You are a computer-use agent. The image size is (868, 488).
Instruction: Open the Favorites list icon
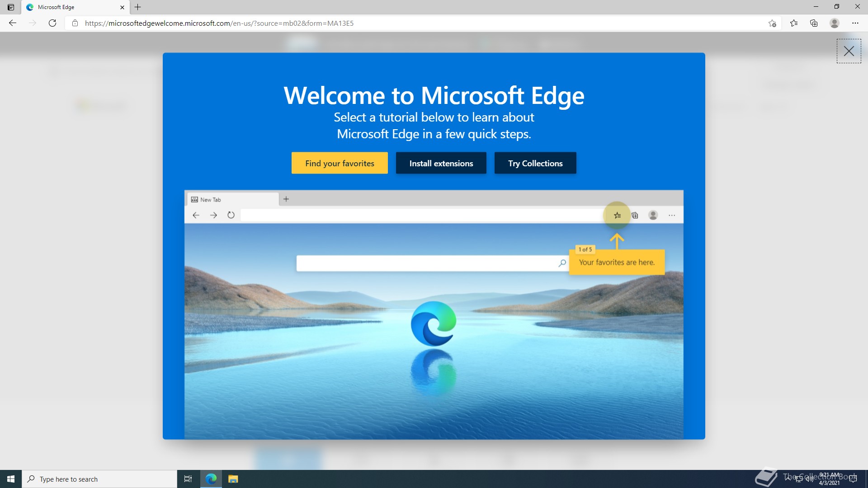tap(794, 23)
